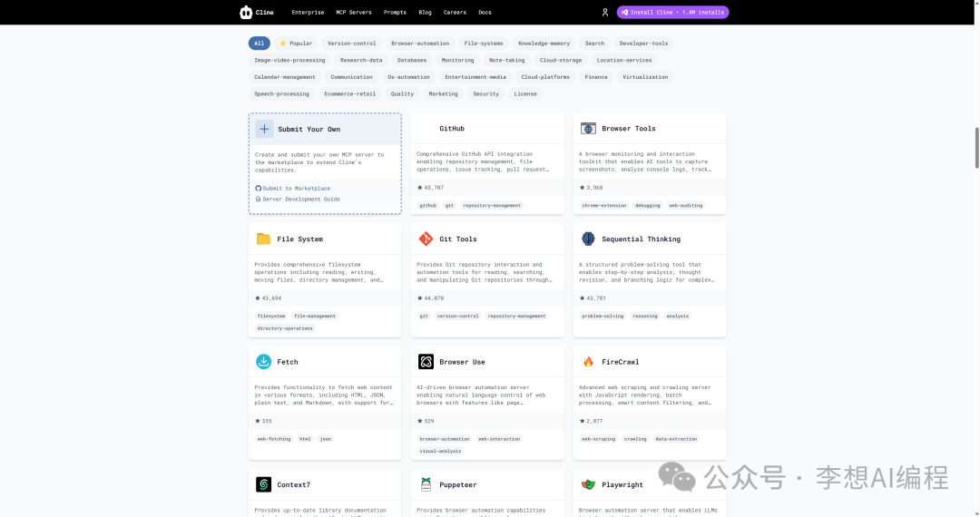This screenshot has width=980, height=517.
Task: Filter by Version-control category
Action: pos(352,44)
